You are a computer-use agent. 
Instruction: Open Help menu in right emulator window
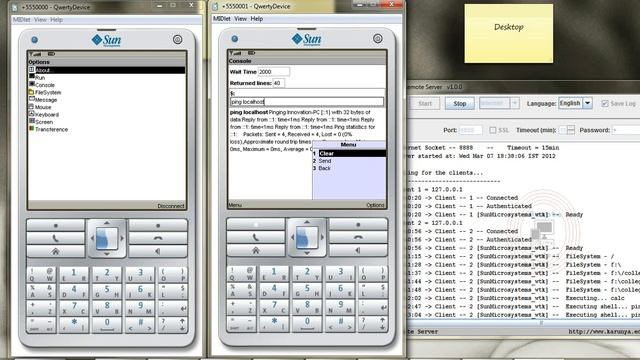(x=257, y=19)
